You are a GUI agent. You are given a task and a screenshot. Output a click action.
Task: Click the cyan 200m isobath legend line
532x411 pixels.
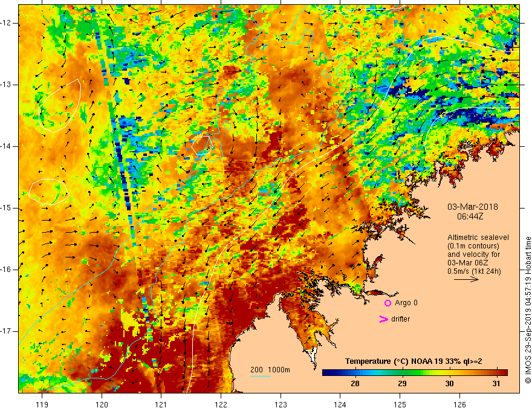coord(260,376)
